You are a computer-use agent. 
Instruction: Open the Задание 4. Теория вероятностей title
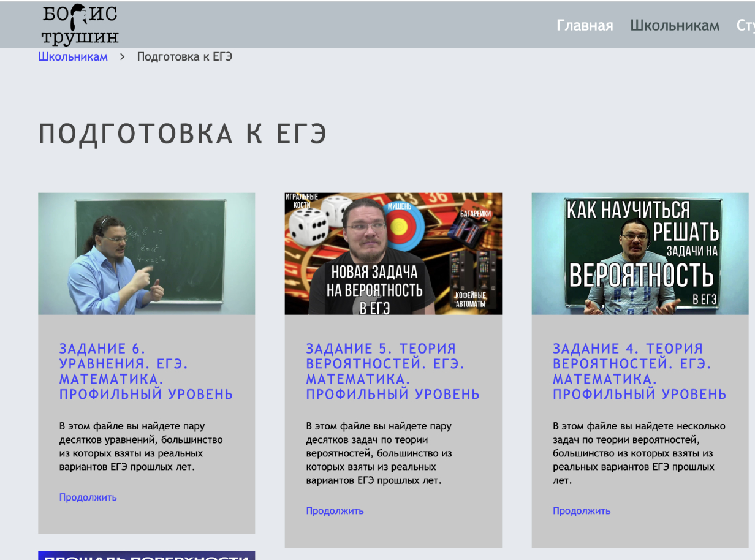[640, 371]
